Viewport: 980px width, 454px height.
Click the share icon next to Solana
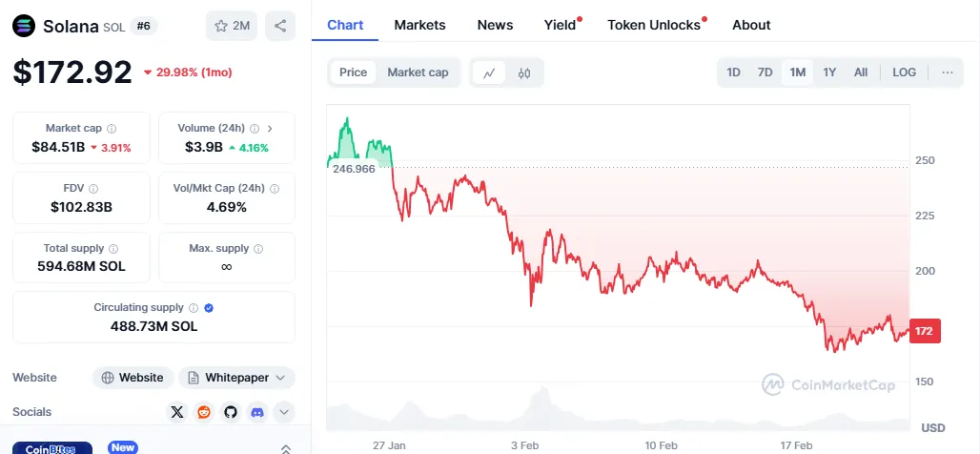(x=280, y=26)
